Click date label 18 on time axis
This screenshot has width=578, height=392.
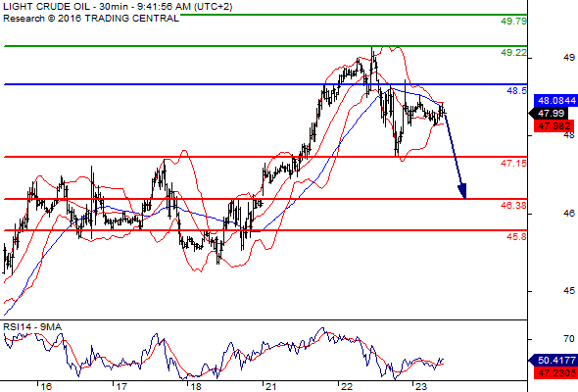196,387
